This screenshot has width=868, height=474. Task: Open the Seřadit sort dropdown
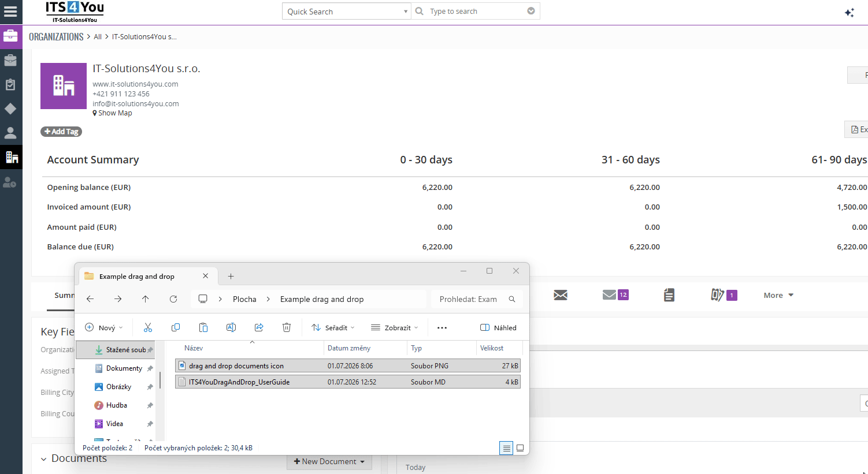(333, 327)
